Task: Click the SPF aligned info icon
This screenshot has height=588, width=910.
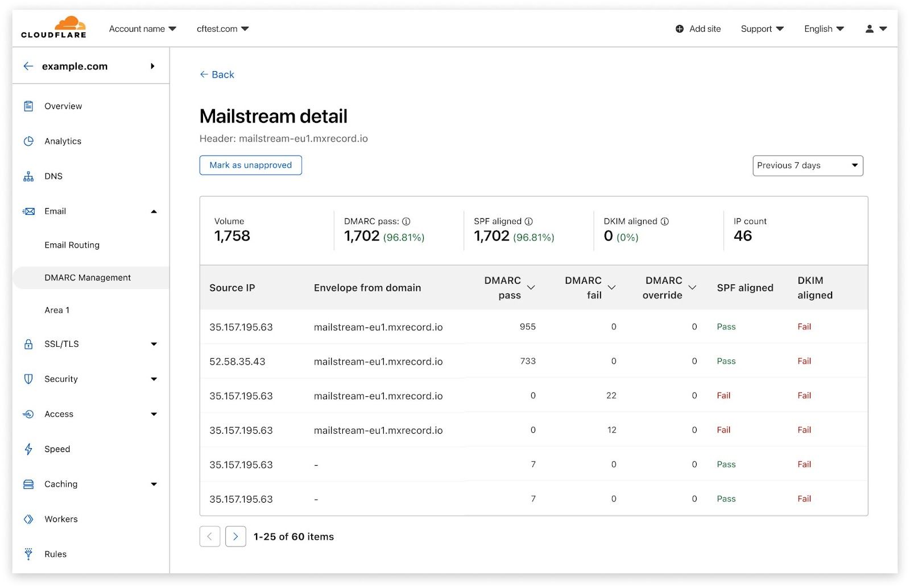Action: click(x=530, y=221)
